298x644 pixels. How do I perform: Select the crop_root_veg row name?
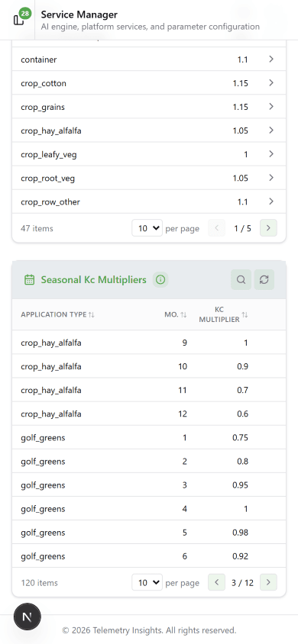click(x=47, y=179)
